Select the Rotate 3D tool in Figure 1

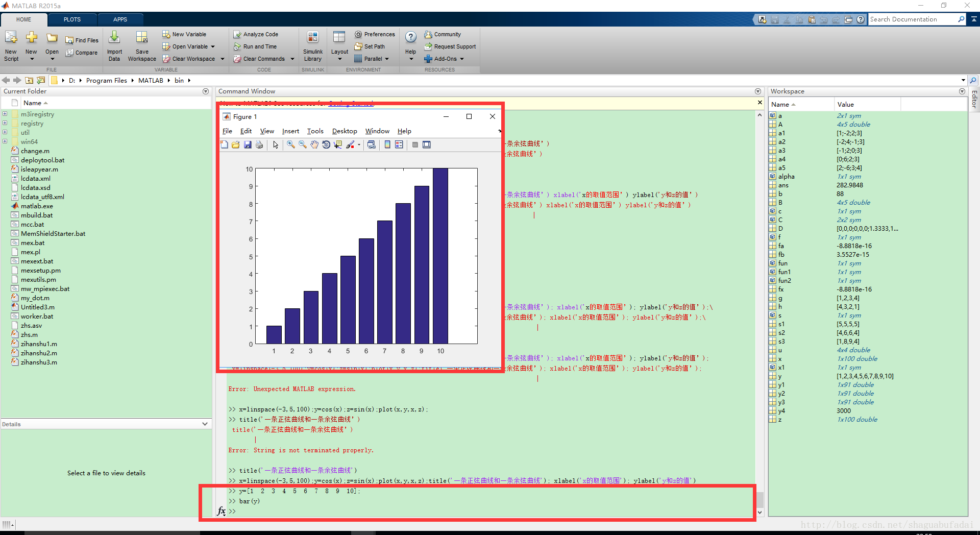(x=326, y=145)
